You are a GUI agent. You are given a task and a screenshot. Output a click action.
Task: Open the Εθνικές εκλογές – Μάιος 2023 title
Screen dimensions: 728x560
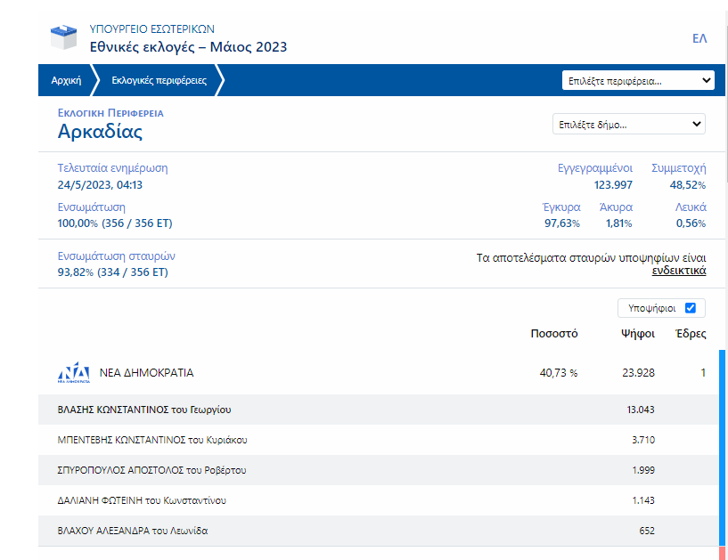tap(188, 47)
